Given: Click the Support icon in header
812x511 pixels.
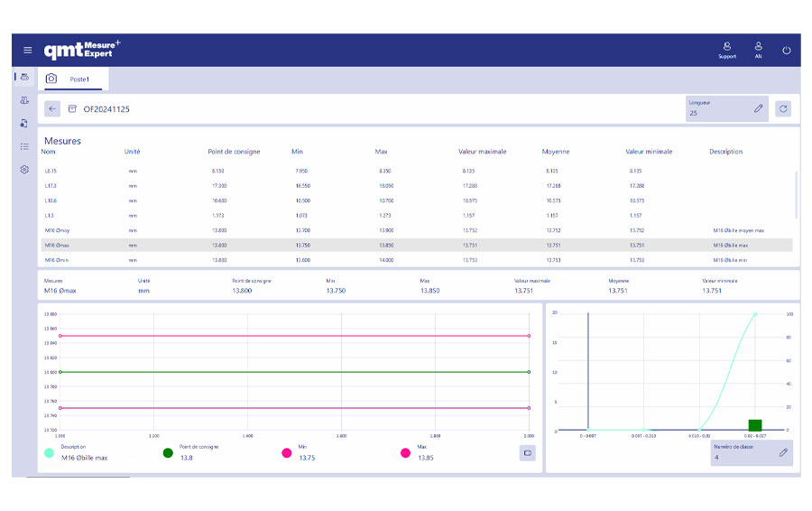Looking at the screenshot, I should [x=726, y=49].
